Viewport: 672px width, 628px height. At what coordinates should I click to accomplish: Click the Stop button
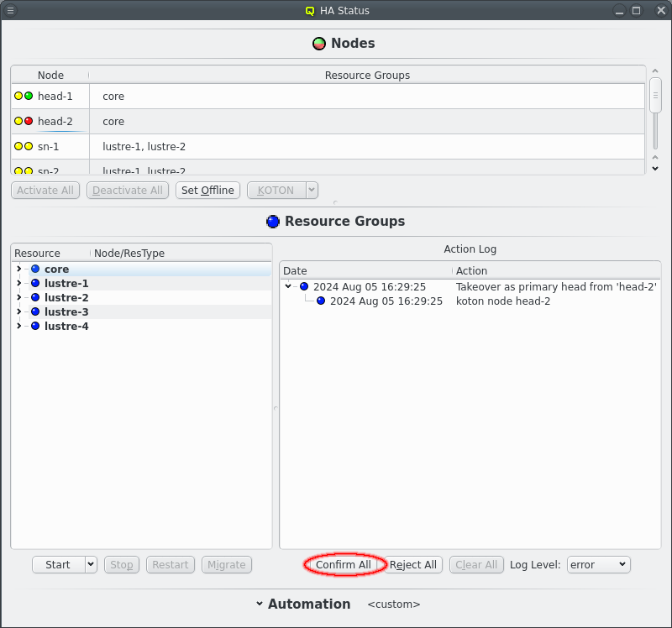(122, 564)
